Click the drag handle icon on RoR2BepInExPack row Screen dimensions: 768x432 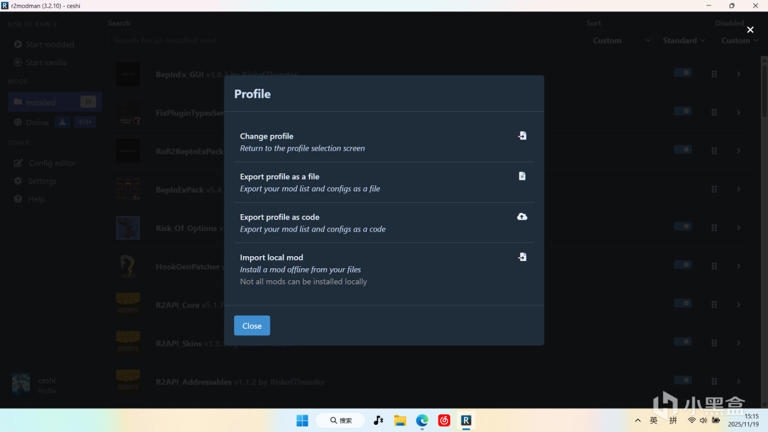click(x=714, y=151)
